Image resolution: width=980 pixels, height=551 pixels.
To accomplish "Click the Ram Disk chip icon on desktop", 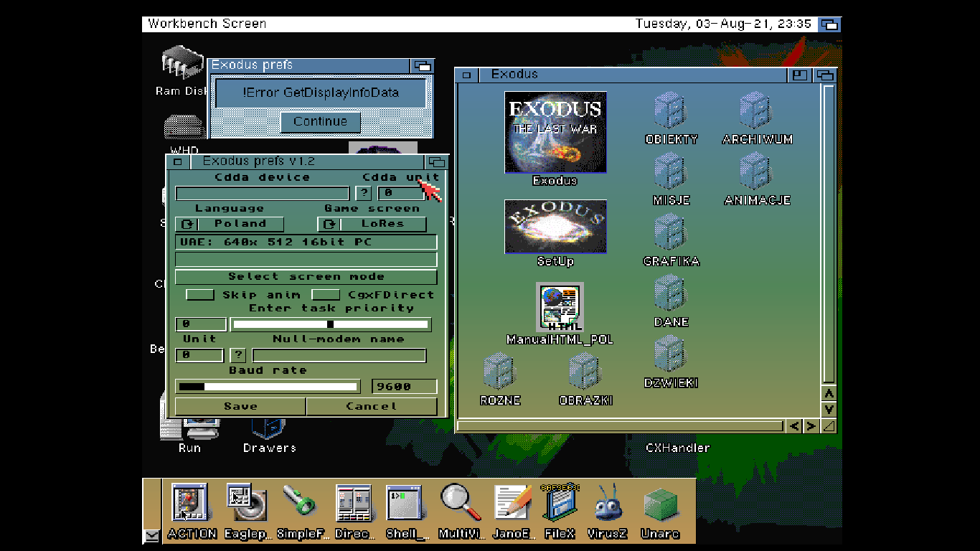I will [x=182, y=64].
